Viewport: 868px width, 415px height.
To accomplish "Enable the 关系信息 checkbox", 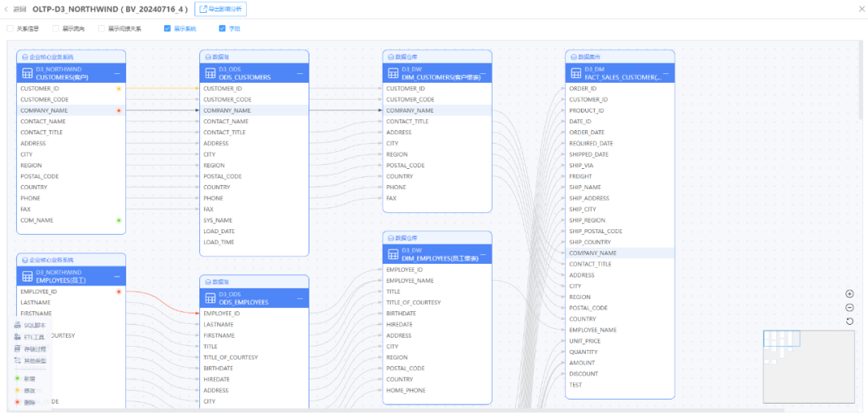I will [x=10, y=28].
